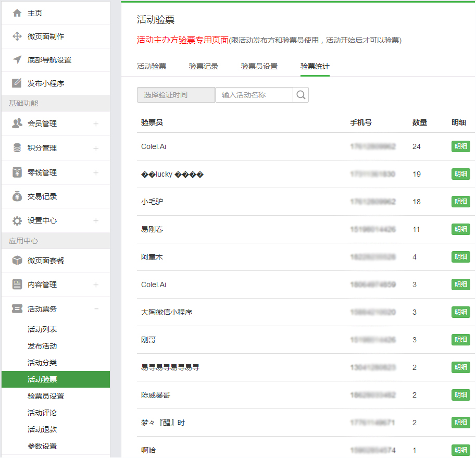This screenshot has height=458, width=476.
Task: Click the coin stack icon for 积分管理
Action: pyautogui.click(x=17, y=148)
